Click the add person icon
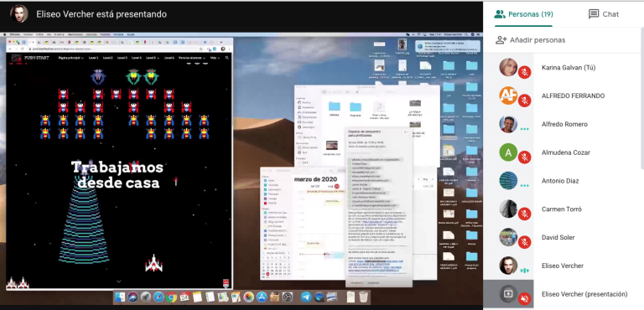 pyautogui.click(x=501, y=40)
